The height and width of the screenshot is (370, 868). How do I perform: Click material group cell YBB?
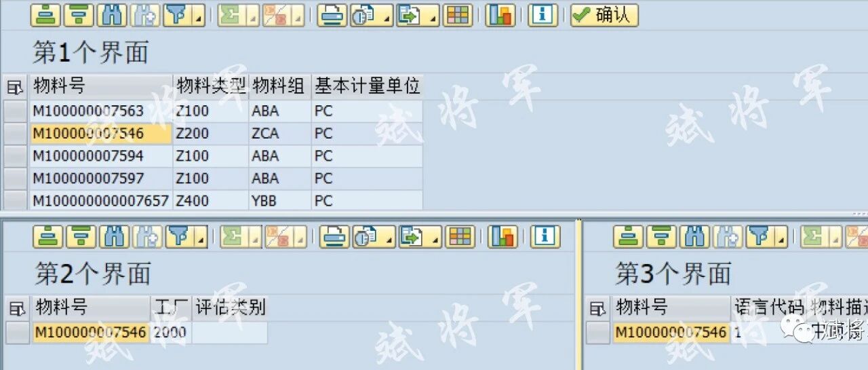pyautogui.click(x=280, y=201)
